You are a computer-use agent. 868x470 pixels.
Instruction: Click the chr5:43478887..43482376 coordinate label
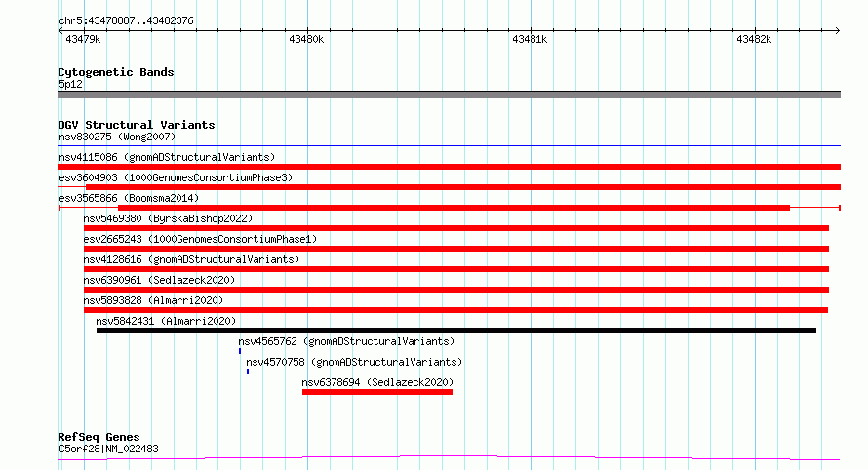coord(126,21)
